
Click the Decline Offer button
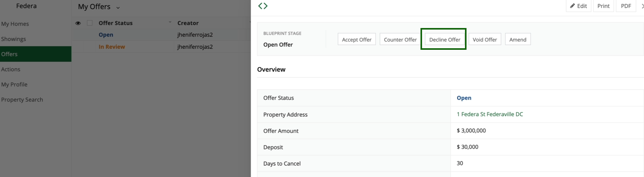pyautogui.click(x=445, y=39)
